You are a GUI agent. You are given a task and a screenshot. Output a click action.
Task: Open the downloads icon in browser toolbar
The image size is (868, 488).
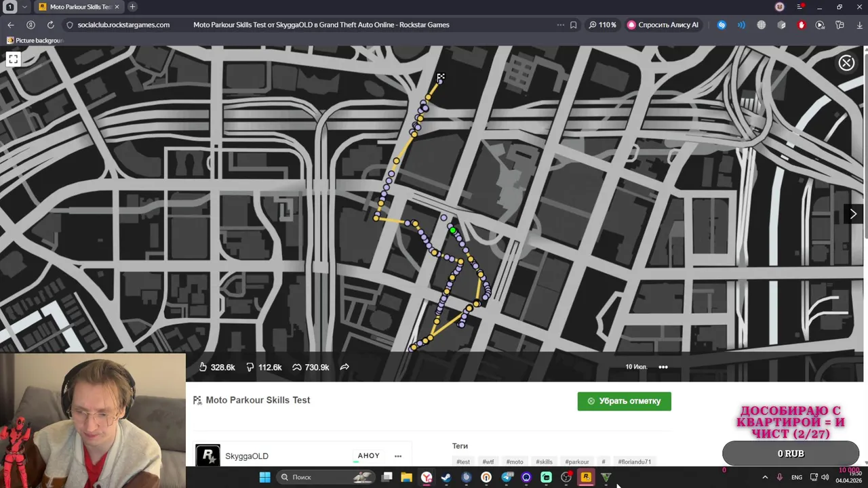[859, 25]
